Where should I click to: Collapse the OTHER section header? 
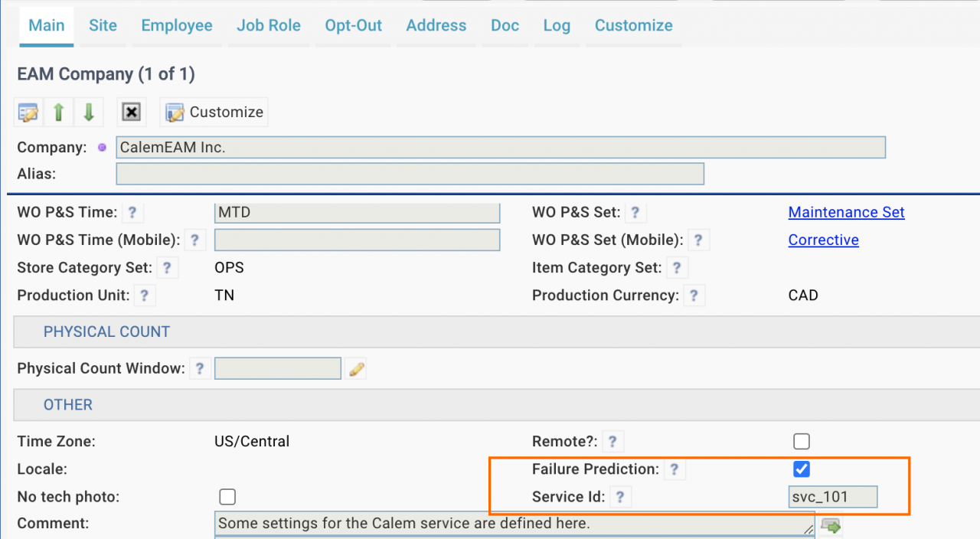pos(68,405)
